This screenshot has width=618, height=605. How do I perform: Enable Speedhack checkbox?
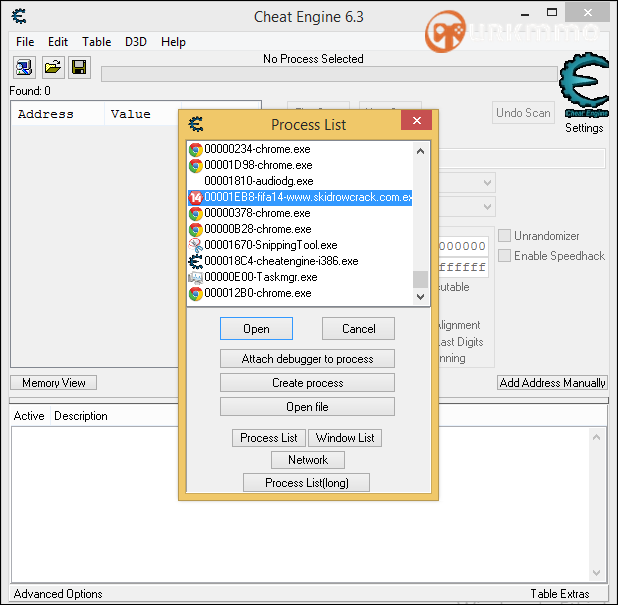tap(504, 255)
